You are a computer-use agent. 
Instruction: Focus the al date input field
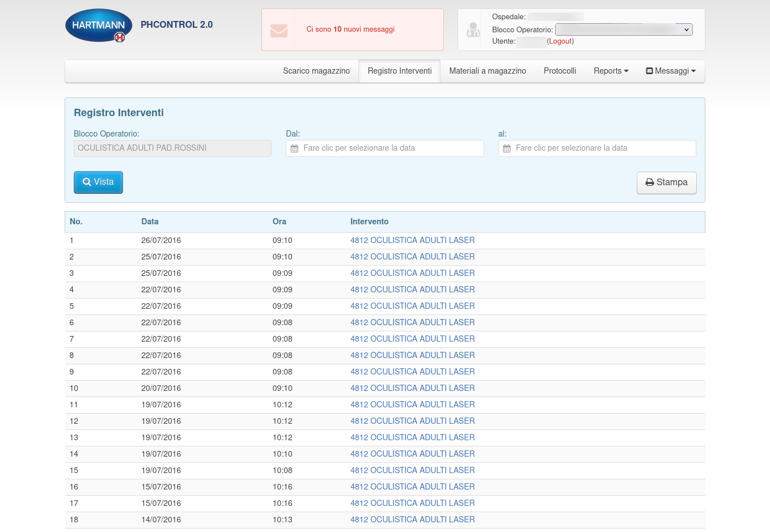pyautogui.click(x=603, y=148)
